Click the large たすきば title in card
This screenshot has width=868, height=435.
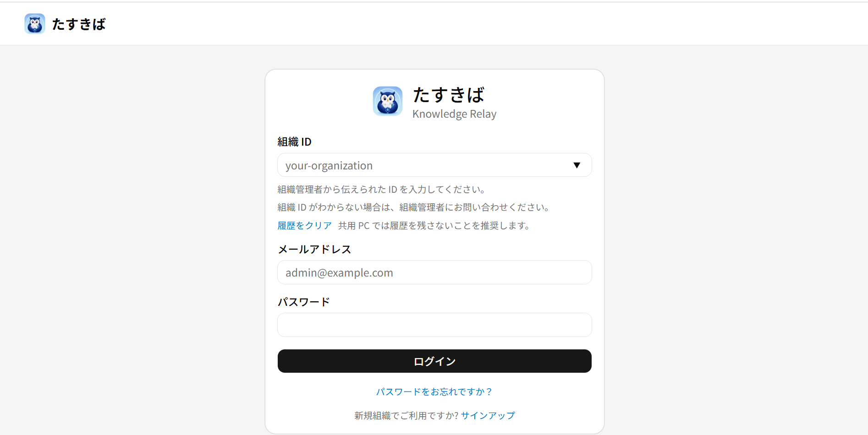[x=449, y=95]
